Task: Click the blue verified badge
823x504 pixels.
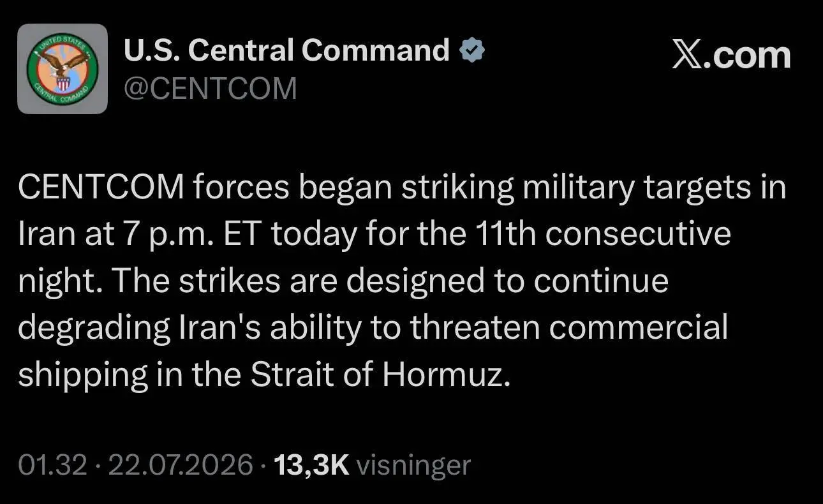Action: (x=472, y=50)
